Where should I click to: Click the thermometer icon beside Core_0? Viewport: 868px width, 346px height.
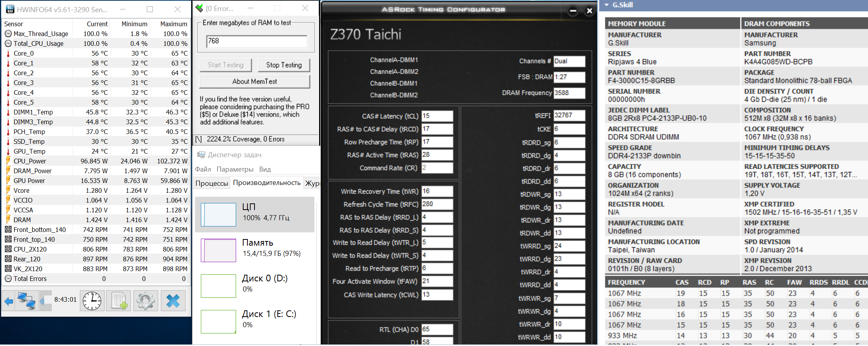pos(8,53)
